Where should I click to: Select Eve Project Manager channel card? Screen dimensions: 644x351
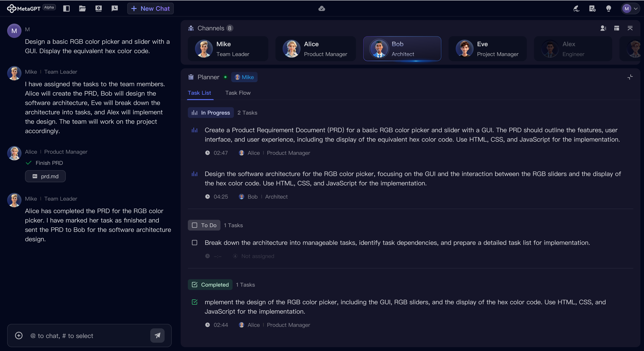coord(487,49)
